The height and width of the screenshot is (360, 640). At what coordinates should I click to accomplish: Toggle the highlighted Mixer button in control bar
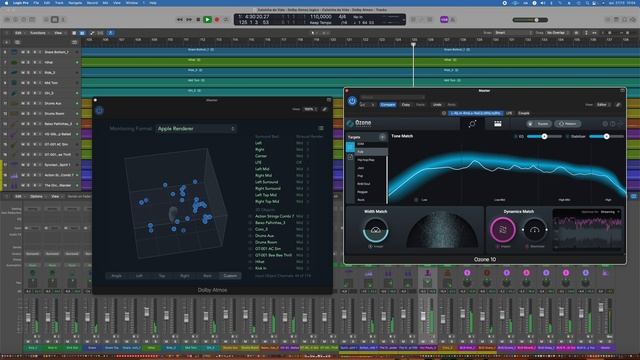[55, 20]
